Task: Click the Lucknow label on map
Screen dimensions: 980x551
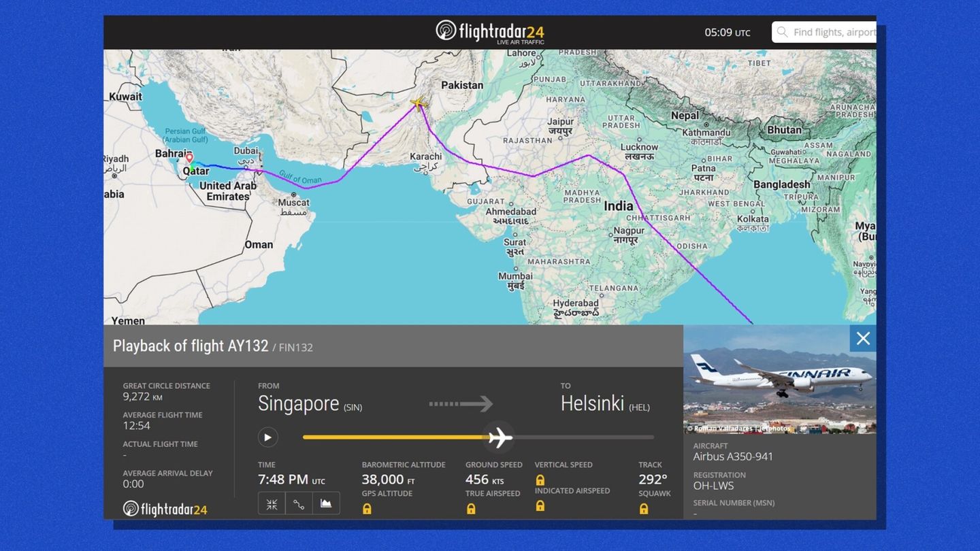Action: click(639, 147)
